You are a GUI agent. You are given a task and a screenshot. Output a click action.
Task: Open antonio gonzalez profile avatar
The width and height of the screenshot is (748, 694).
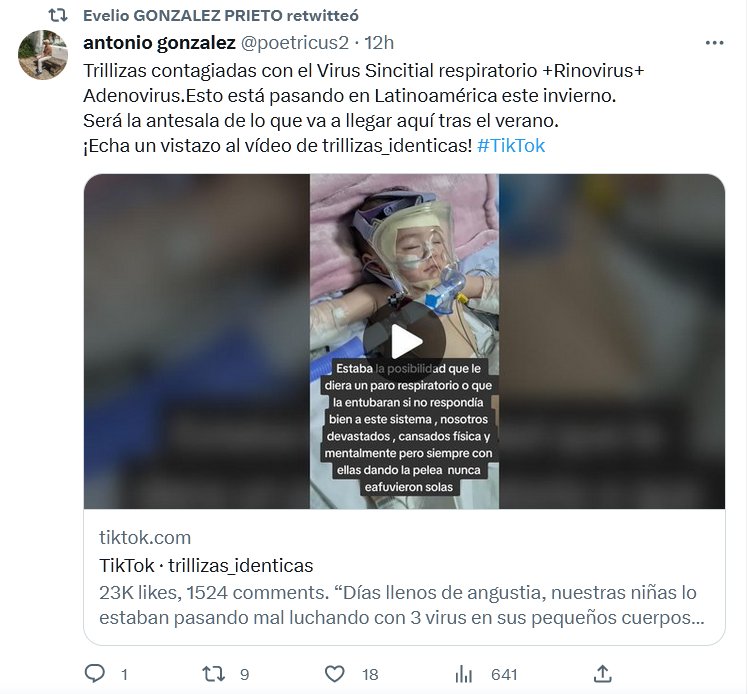click(x=43, y=55)
